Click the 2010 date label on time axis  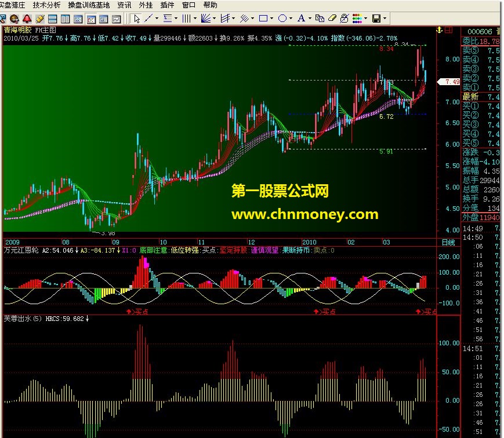click(x=309, y=242)
